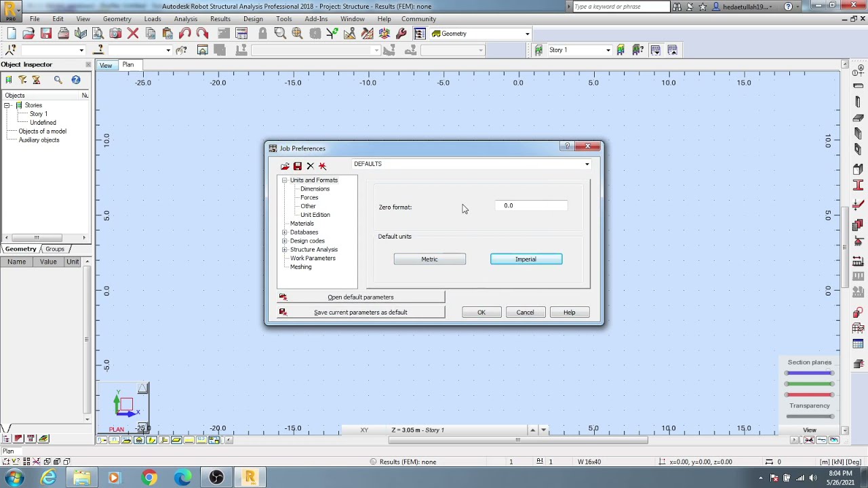This screenshot has width=868, height=488.
Task: Click the blue section plane slider
Action: coord(809,373)
